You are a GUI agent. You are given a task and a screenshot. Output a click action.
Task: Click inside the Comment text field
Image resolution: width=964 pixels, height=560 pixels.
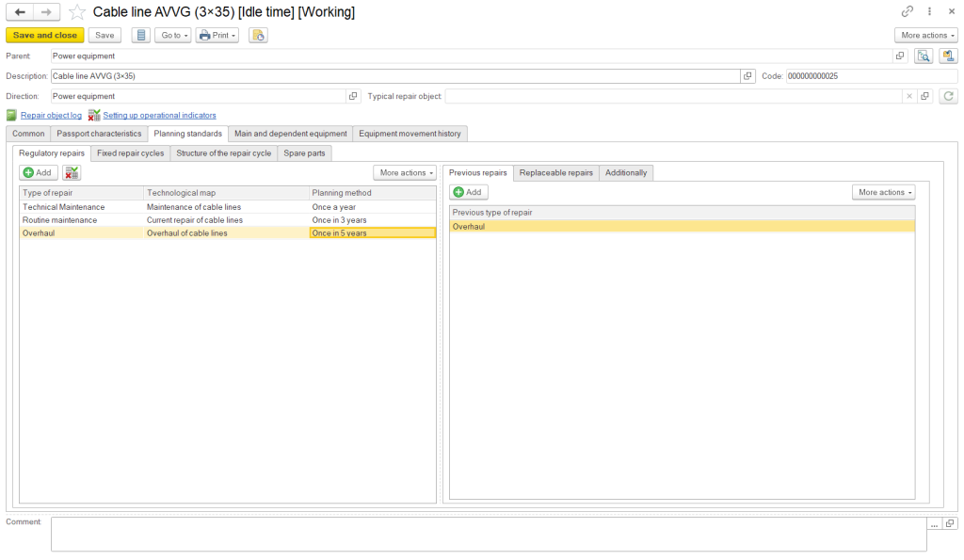[488, 534]
